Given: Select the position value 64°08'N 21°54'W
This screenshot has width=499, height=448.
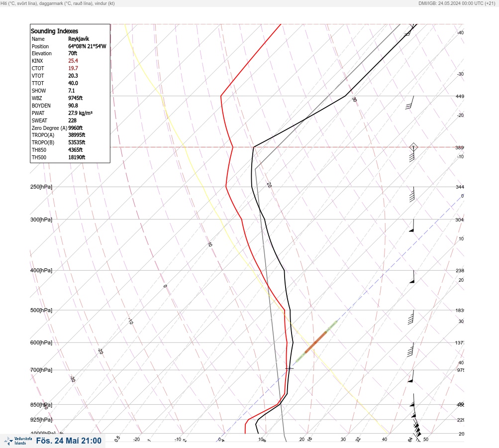Looking at the screenshot, I should (87, 46).
